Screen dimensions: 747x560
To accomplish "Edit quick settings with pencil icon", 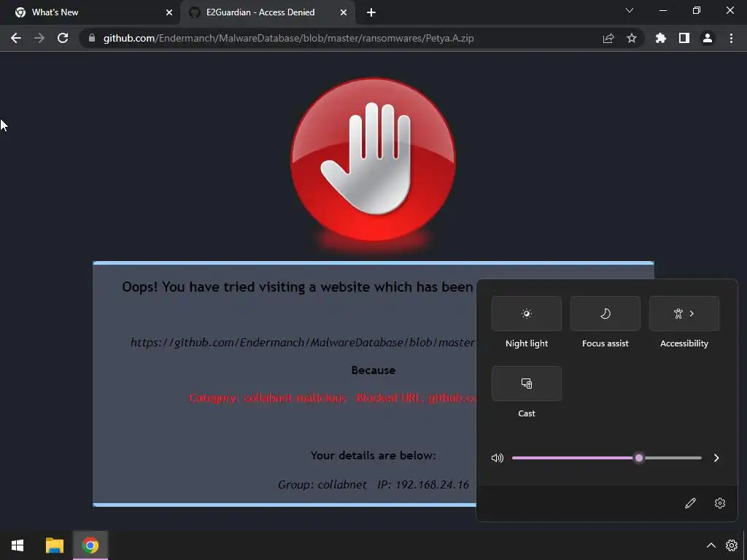I will [690, 503].
